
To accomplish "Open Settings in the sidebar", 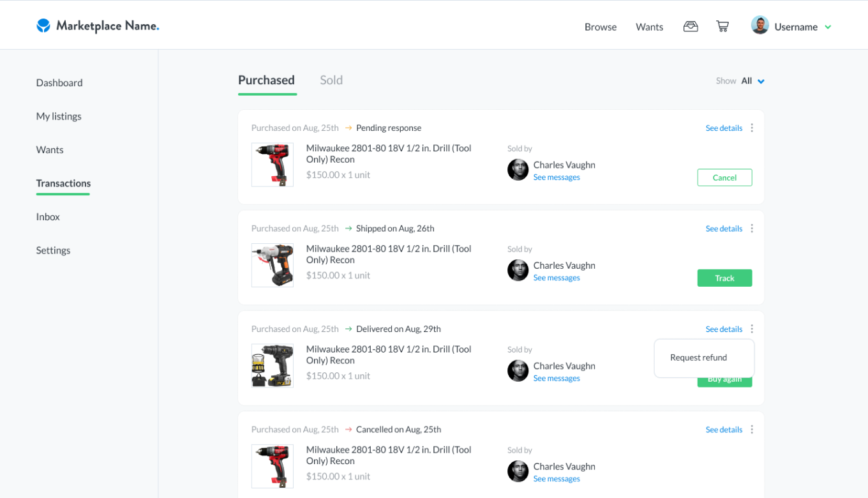I will (53, 250).
